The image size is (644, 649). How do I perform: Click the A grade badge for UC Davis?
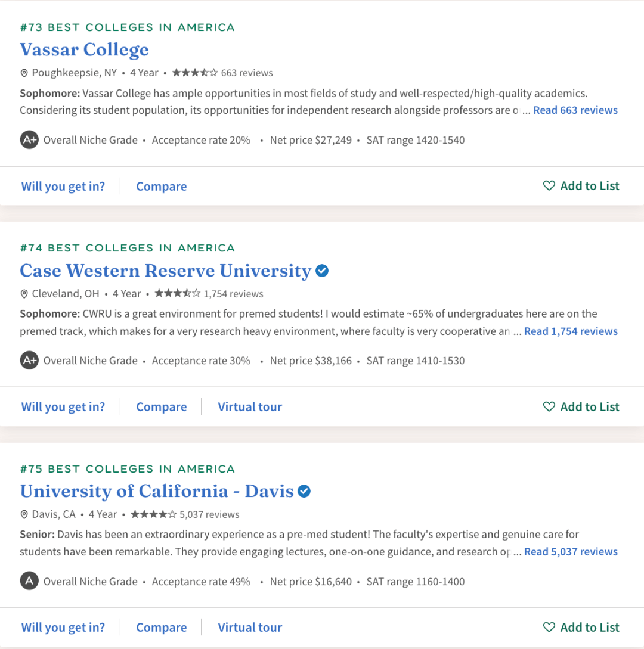29,581
